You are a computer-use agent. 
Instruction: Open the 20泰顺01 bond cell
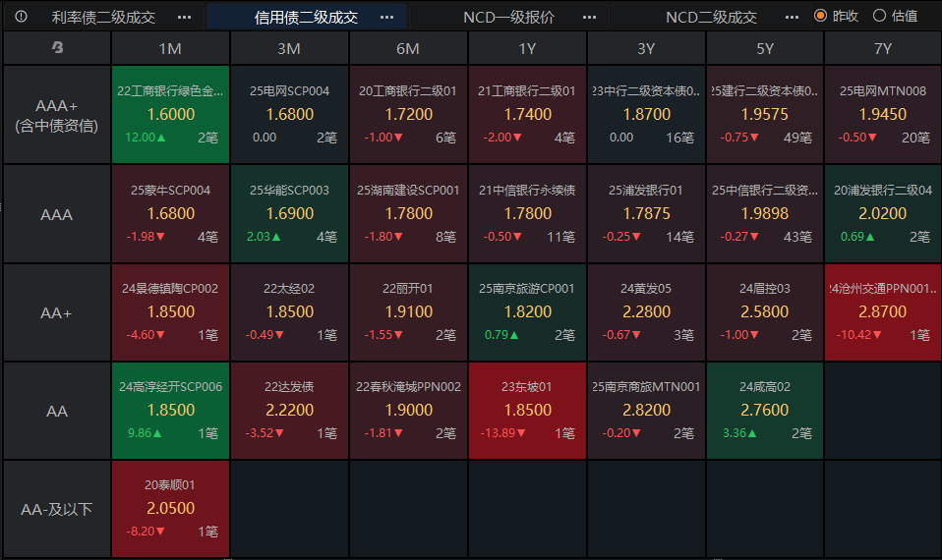[x=171, y=509]
